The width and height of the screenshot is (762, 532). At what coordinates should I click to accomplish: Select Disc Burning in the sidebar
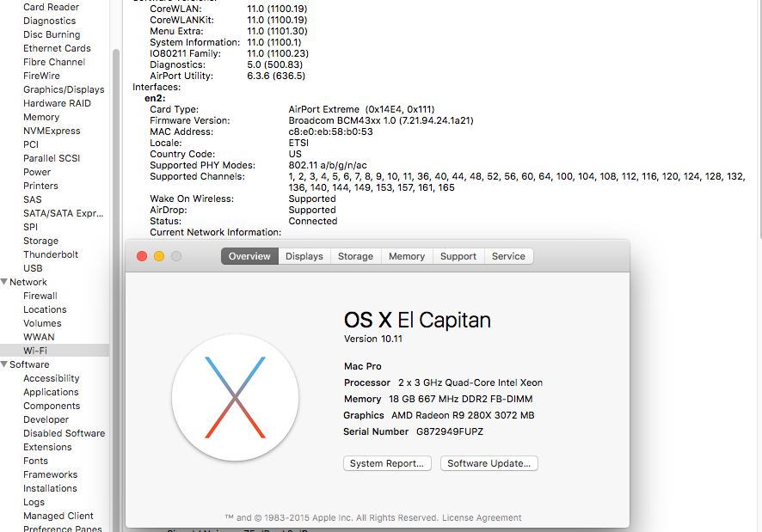point(52,34)
